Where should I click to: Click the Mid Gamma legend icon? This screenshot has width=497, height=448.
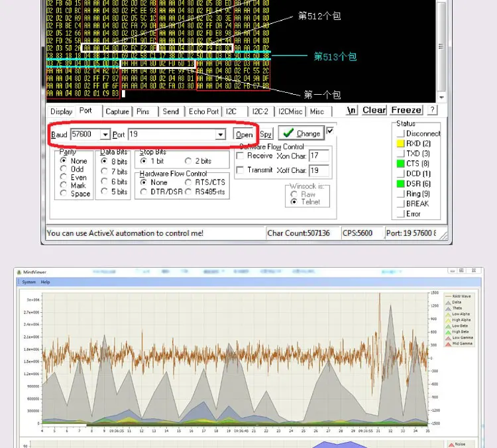click(448, 344)
